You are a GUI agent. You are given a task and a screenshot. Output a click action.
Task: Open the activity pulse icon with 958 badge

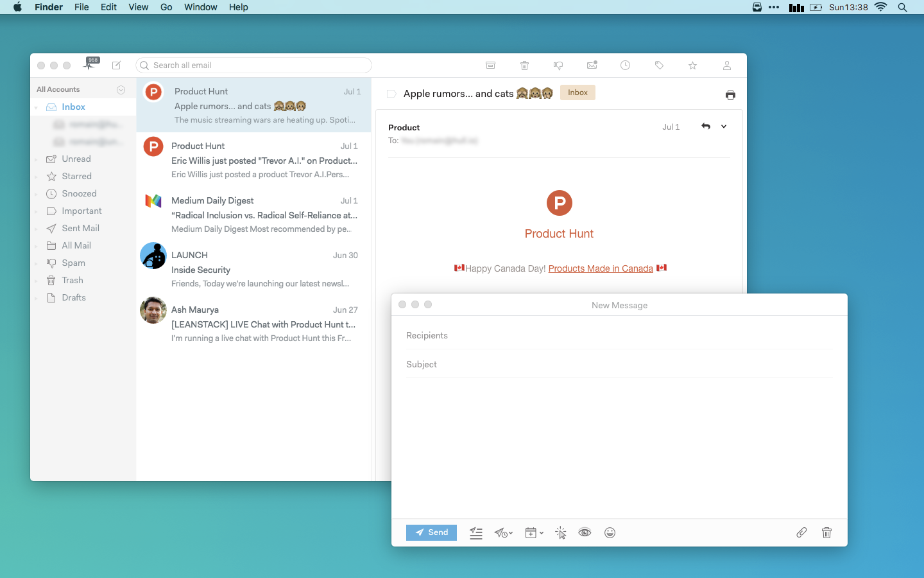click(90, 64)
